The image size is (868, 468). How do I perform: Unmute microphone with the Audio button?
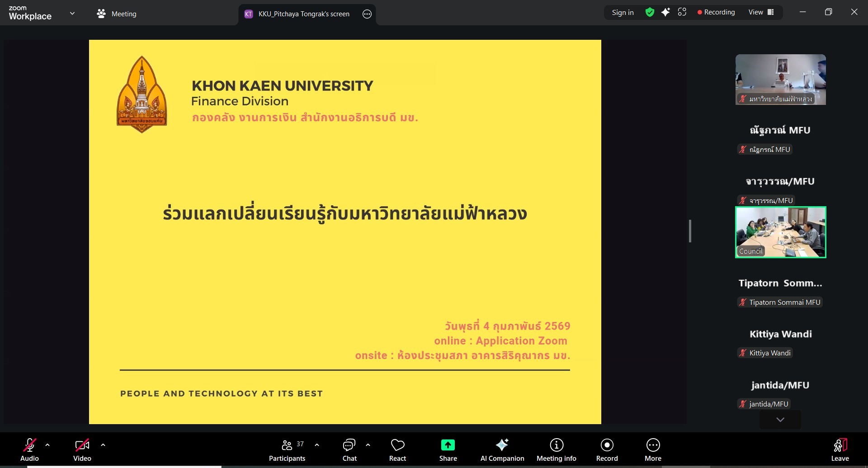click(x=29, y=450)
